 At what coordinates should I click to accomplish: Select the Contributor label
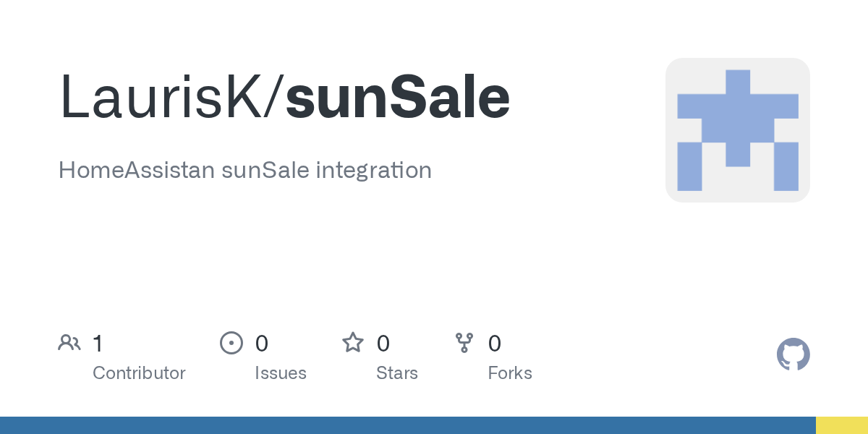tap(139, 373)
